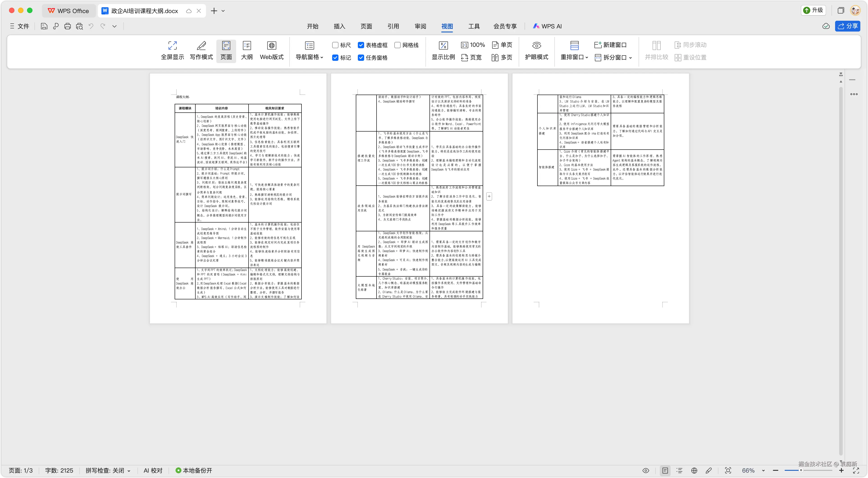Select single page view (单页)
Screen dimensions: 868x478
[502, 45]
